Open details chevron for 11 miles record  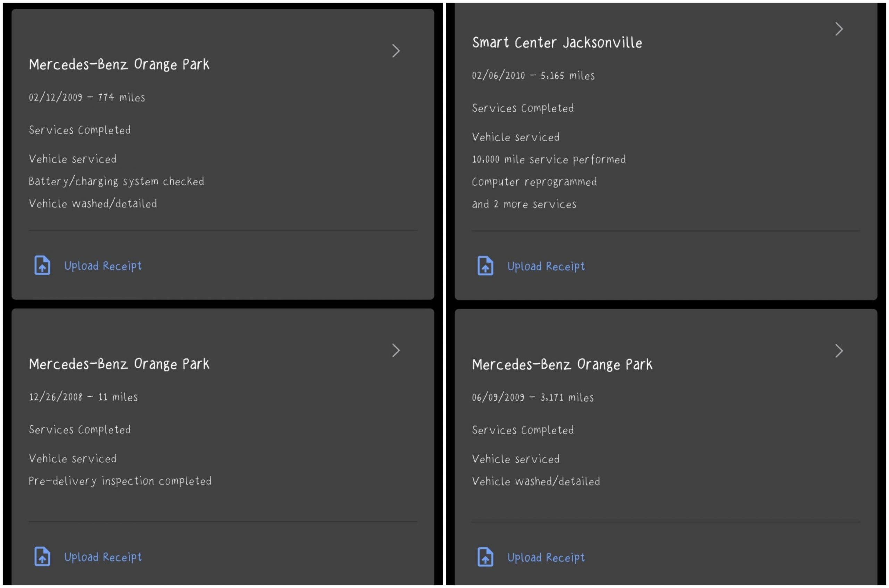click(396, 350)
